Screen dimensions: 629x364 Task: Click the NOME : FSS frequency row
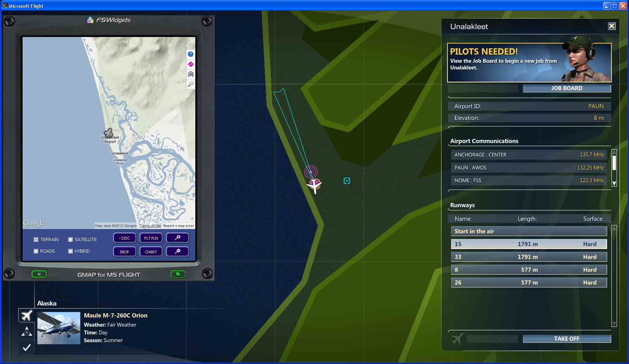[529, 180]
